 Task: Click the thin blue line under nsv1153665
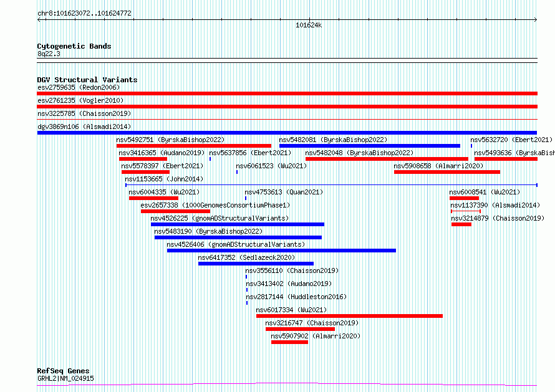(x=331, y=185)
